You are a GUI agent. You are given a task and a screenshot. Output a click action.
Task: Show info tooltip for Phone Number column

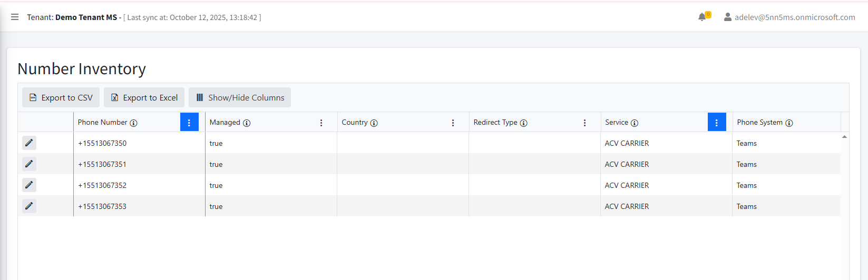(134, 123)
